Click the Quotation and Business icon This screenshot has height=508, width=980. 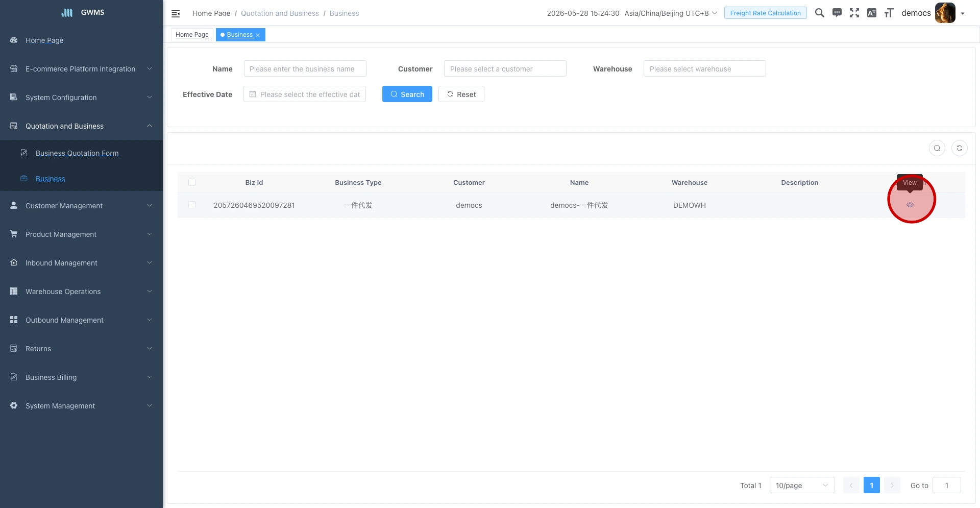coord(14,126)
